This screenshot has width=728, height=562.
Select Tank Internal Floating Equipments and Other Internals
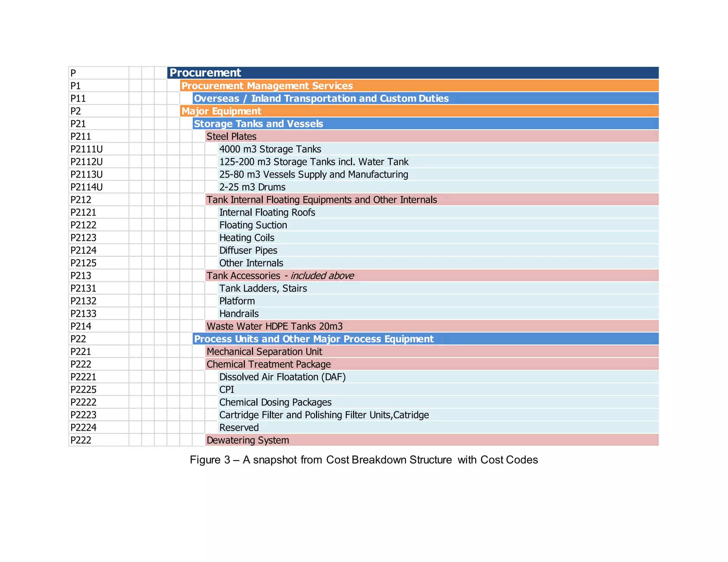click(432, 200)
